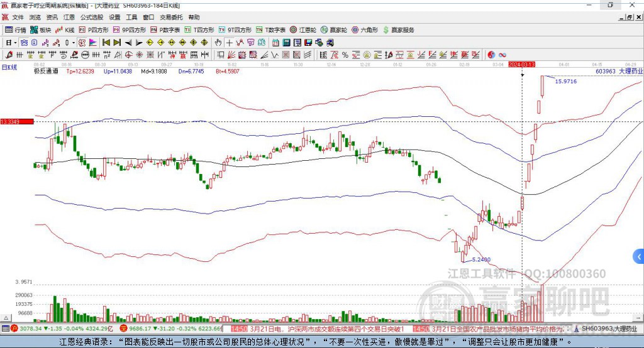Image resolution: width=644 pixels, height=348 pixels.
Task: Open the 文件 menu
Action: tap(18, 17)
